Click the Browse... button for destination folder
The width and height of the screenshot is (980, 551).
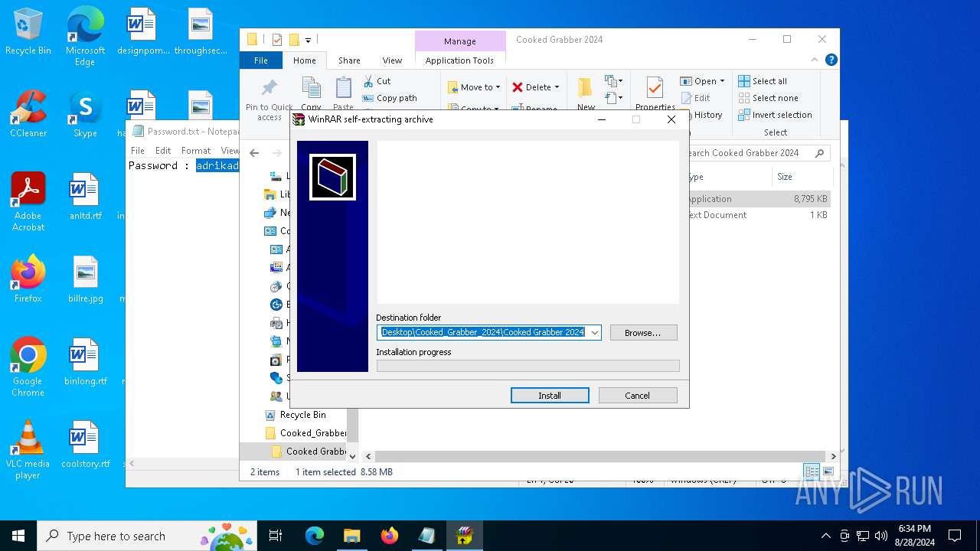643,333
